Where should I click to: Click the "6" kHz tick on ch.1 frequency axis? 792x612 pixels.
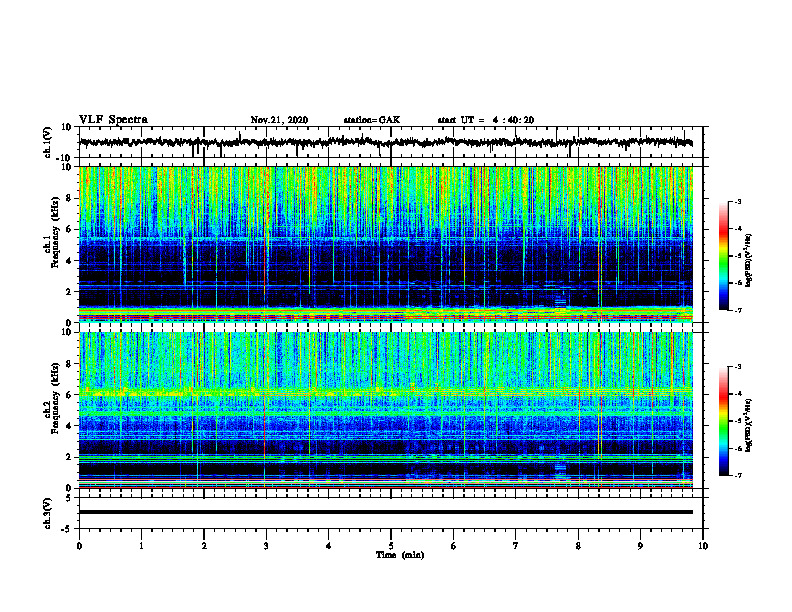click(70, 229)
